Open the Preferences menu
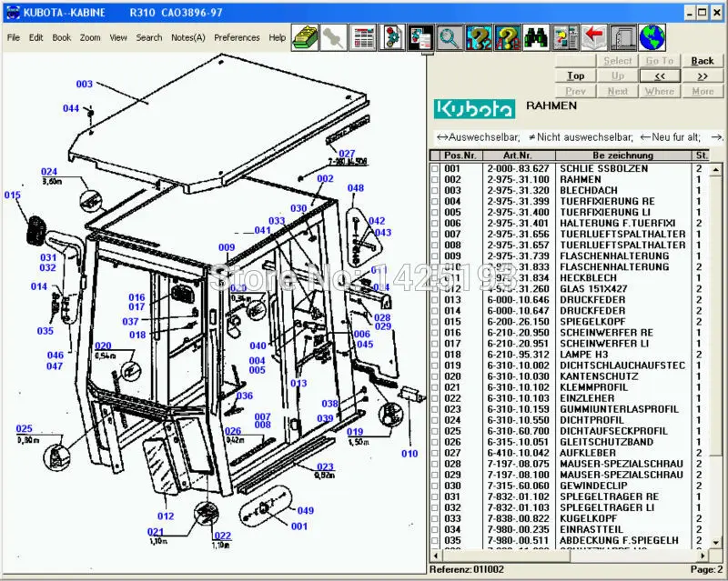728x581 pixels. (237, 37)
